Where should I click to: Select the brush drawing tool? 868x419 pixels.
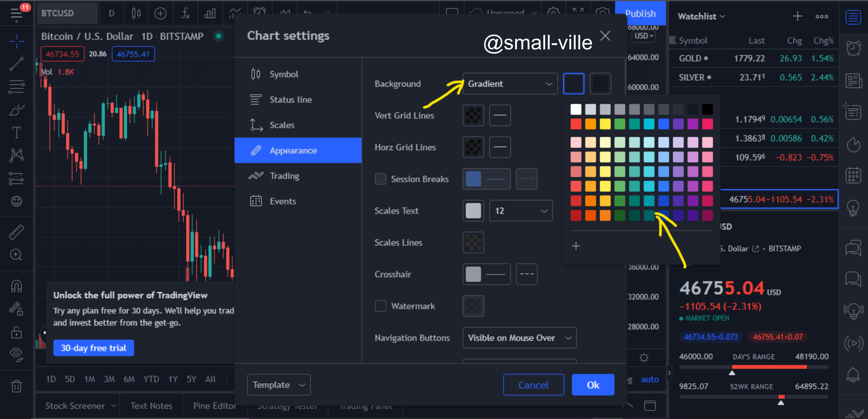point(16,110)
